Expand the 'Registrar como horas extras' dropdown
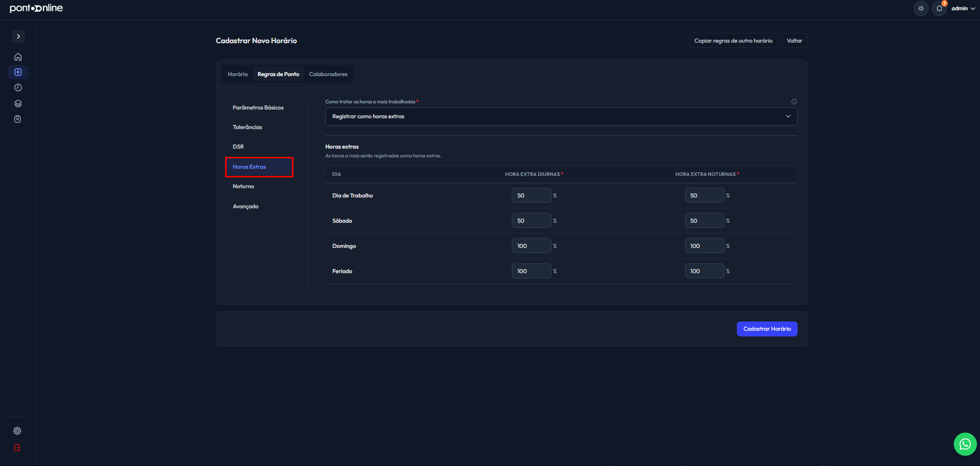Image resolution: width=980 pixels, height=466 pixels. [x=561, y=116]
